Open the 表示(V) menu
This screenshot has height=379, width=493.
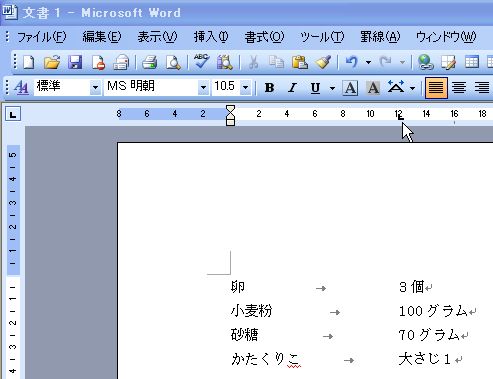157,37
